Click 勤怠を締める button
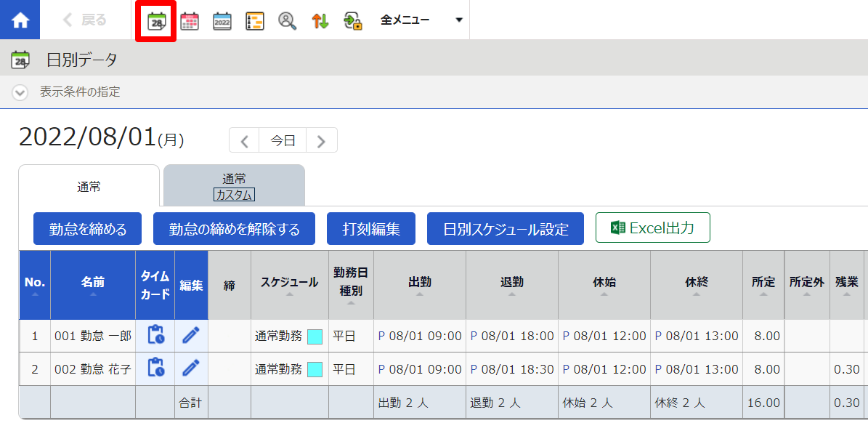Screen dimensions: 868x423 pos(87,229)
